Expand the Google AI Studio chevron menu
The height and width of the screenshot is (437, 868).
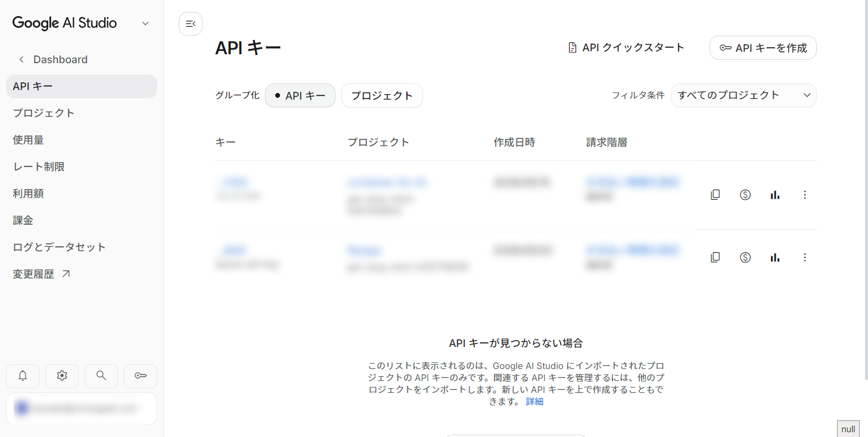145,24
